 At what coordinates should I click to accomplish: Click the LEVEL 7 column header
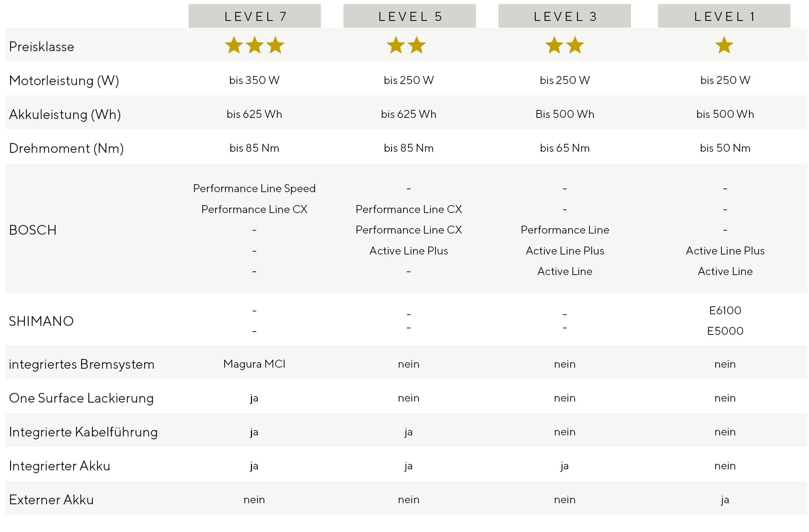(255, 16)
